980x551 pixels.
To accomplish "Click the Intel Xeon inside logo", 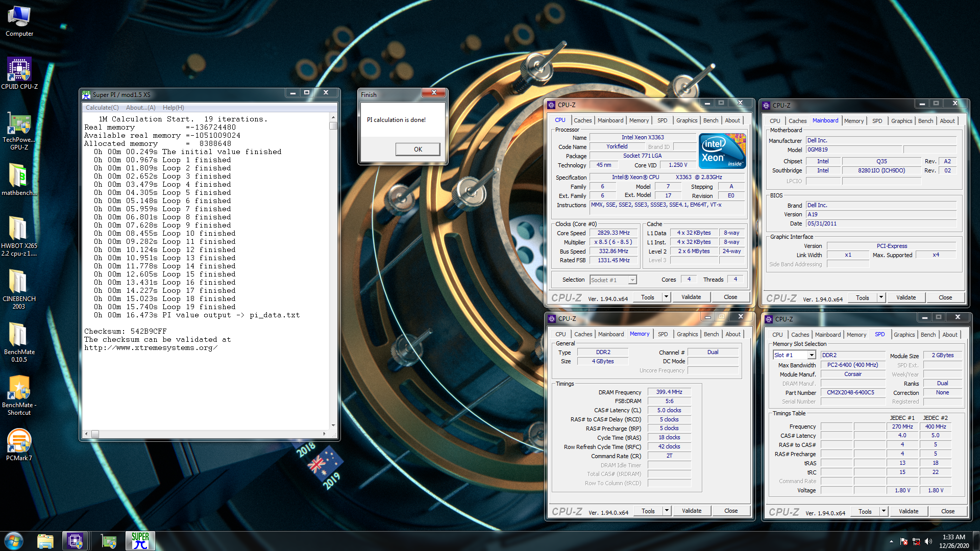I will coord(722,151).
